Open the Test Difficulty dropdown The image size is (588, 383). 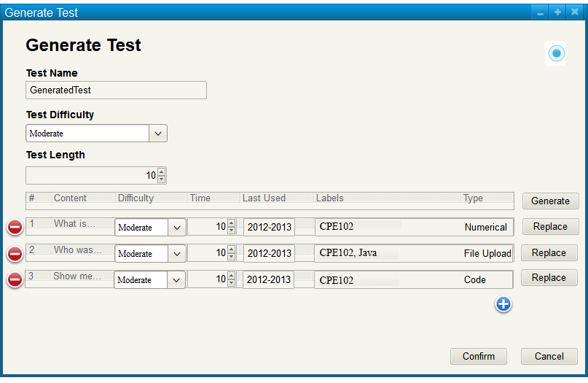[x=158, y=134]
